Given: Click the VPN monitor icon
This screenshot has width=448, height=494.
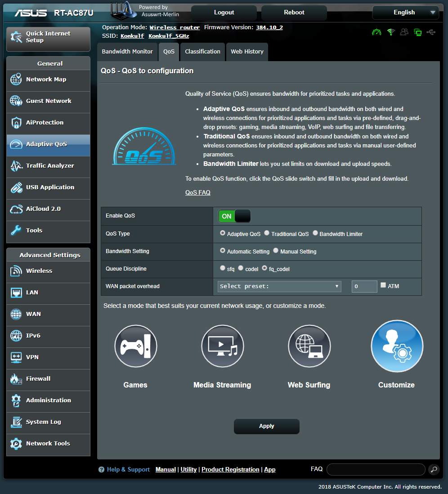Looking at the screenshot, I should 16,357.
